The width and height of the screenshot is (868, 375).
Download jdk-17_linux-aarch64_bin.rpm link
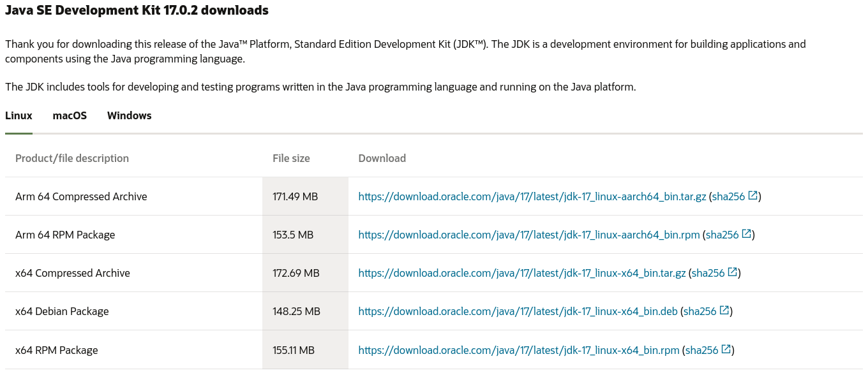pos(529,235)
